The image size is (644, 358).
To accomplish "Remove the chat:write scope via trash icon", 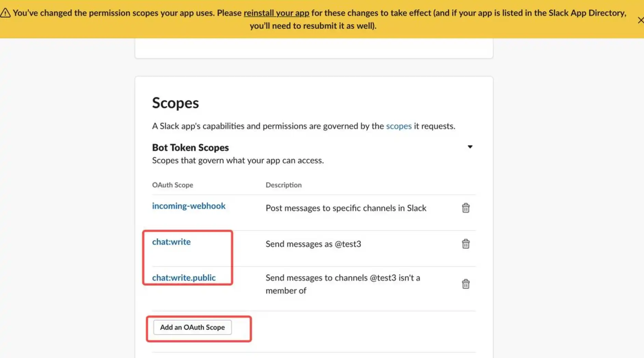I will click(466, 244).
